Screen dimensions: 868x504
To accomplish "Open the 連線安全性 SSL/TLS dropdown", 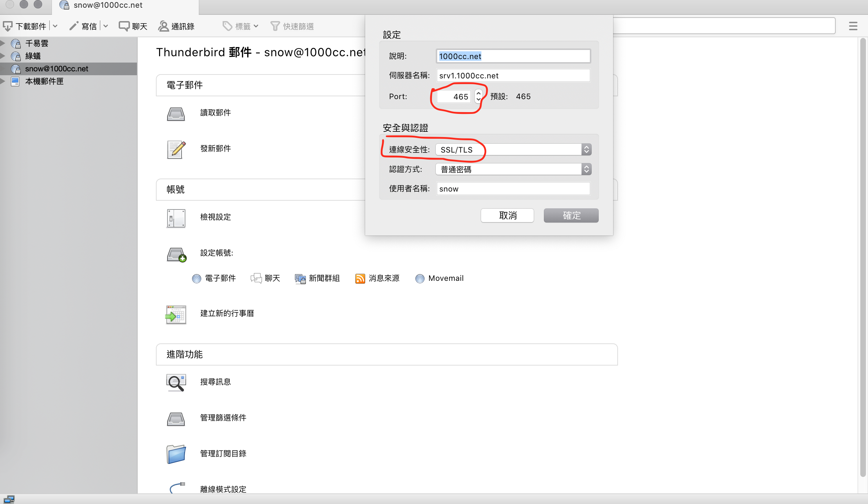I will click(513, 150).
